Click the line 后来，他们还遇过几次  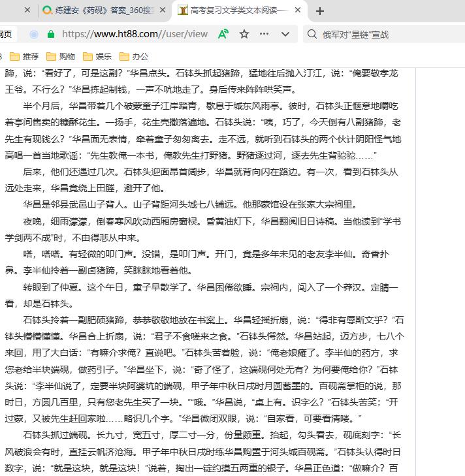(x=210, y=172)
